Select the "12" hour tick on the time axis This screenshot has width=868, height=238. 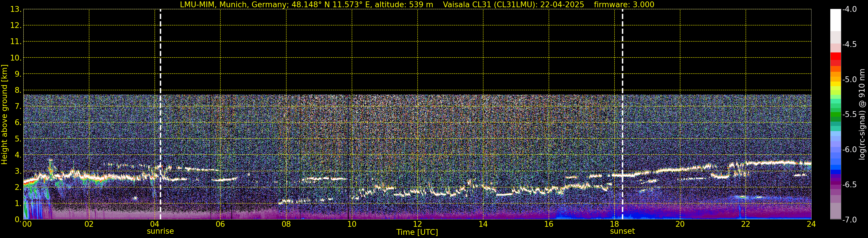point(417,224)
